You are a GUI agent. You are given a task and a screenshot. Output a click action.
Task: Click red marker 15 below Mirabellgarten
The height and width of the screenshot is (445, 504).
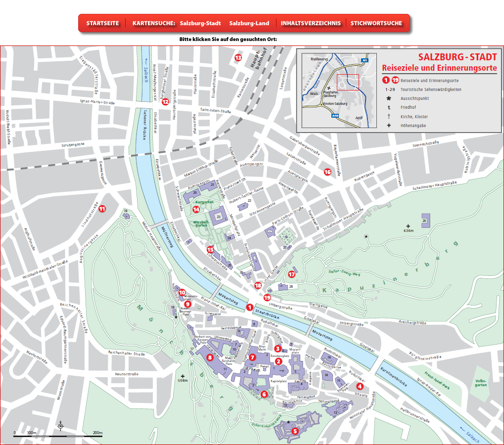(x=210, y=250)
